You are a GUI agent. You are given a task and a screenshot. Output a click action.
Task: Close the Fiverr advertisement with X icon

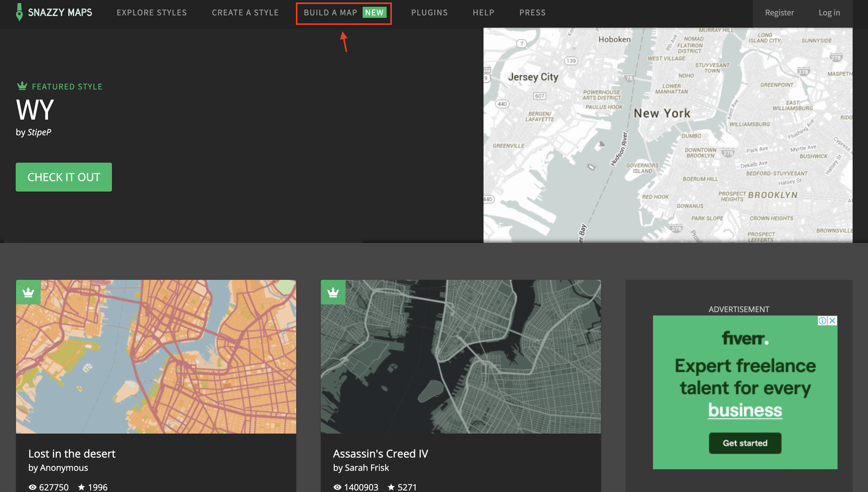click(833, 321)
